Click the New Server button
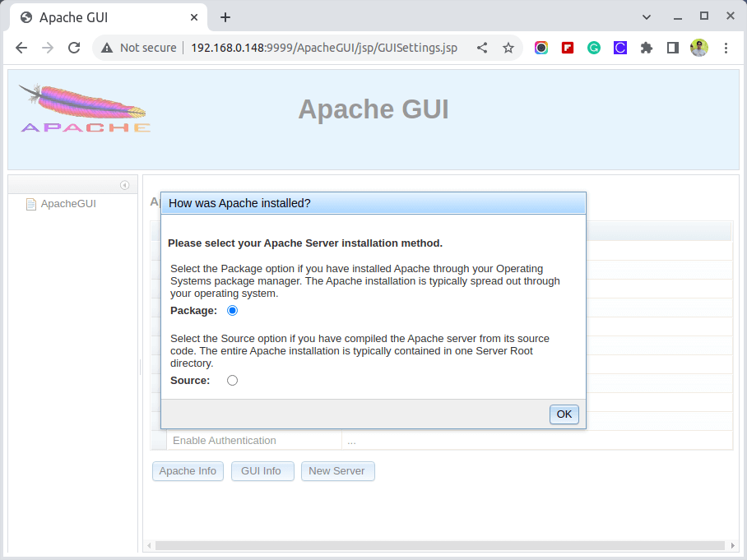Viewport: 747px width, 560px height. click(337, 471)
